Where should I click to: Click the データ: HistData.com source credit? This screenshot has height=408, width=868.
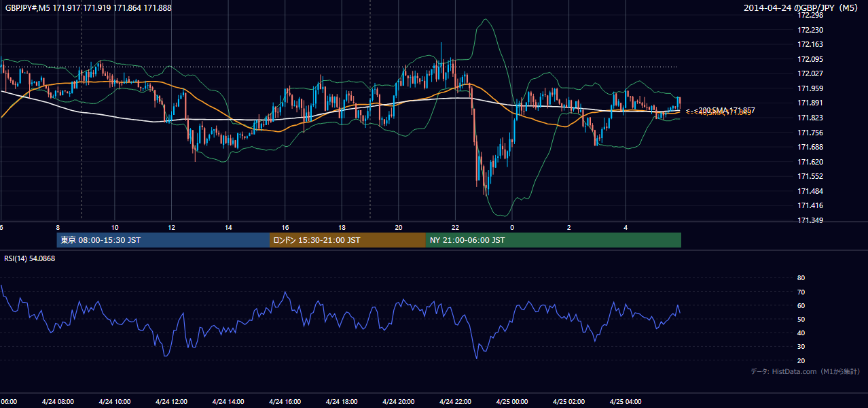point(806,371)
